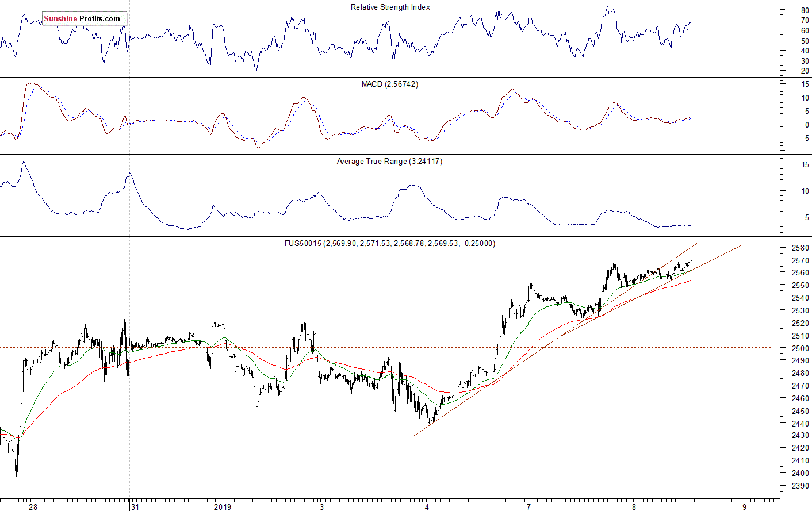Screen dimensions: 812x511
Task: Click the RSI 70 axis label
Action: tap(805, 20)
